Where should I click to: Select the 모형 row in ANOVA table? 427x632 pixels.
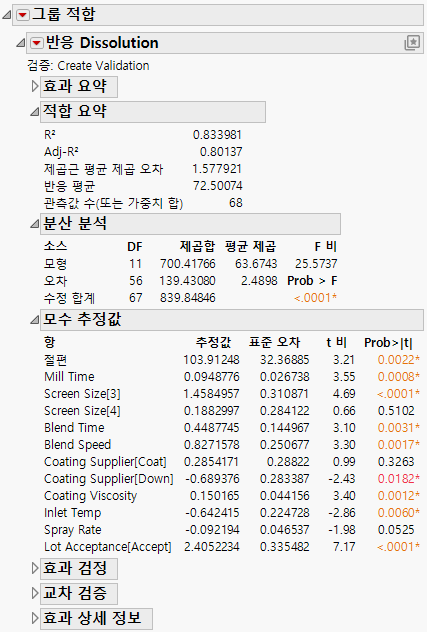(x=190, y=264)
